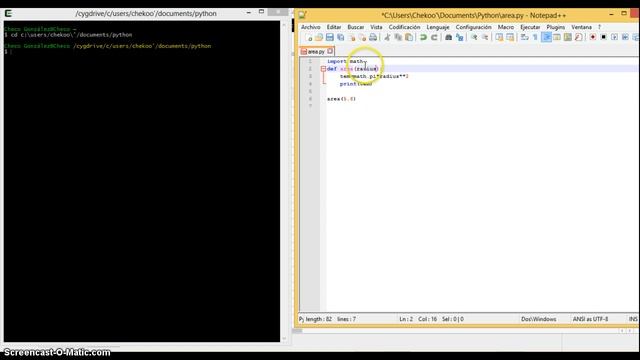Click the terminal command prompt line
Viewport: 640px width, 360px height.
pos(8,52)
